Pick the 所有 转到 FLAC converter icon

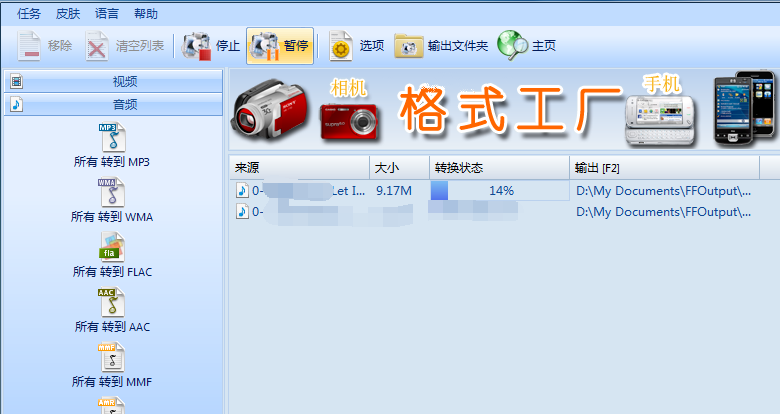point(112,247)
